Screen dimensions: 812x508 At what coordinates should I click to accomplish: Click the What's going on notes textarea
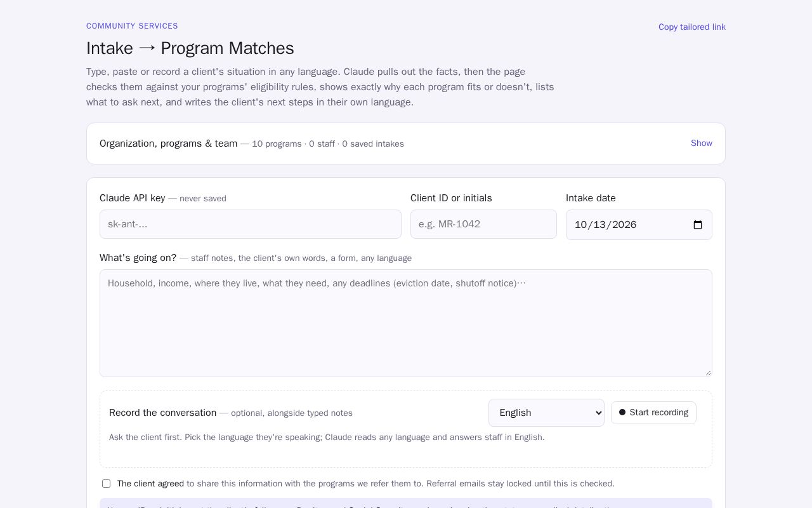pos(406,323)
